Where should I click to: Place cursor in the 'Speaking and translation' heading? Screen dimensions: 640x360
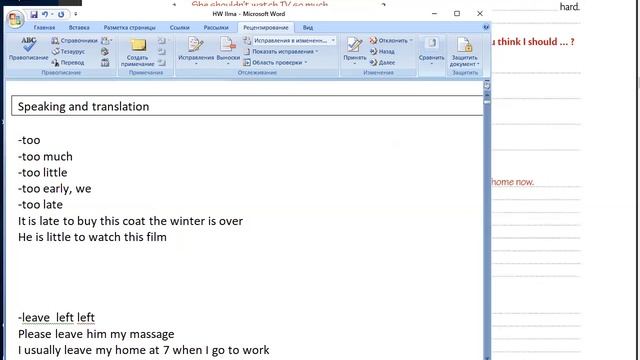83,107
